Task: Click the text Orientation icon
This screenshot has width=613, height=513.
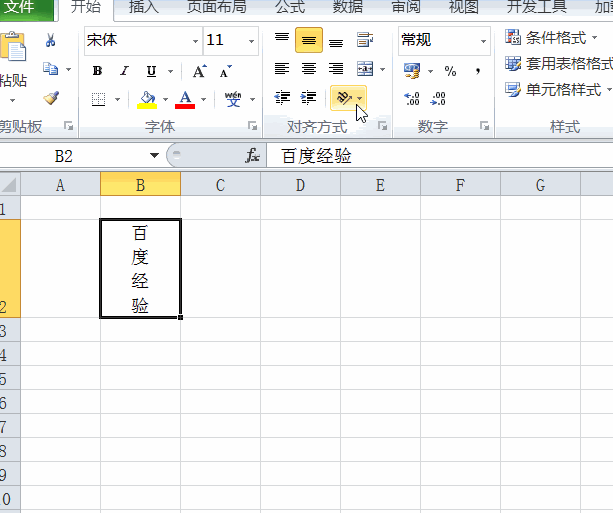Action: (344, 98)
